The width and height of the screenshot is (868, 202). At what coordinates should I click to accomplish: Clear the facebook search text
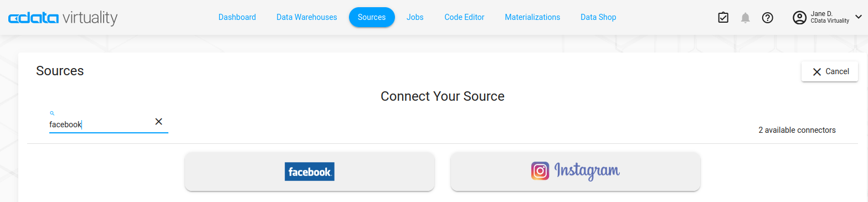tap(158, 122)
